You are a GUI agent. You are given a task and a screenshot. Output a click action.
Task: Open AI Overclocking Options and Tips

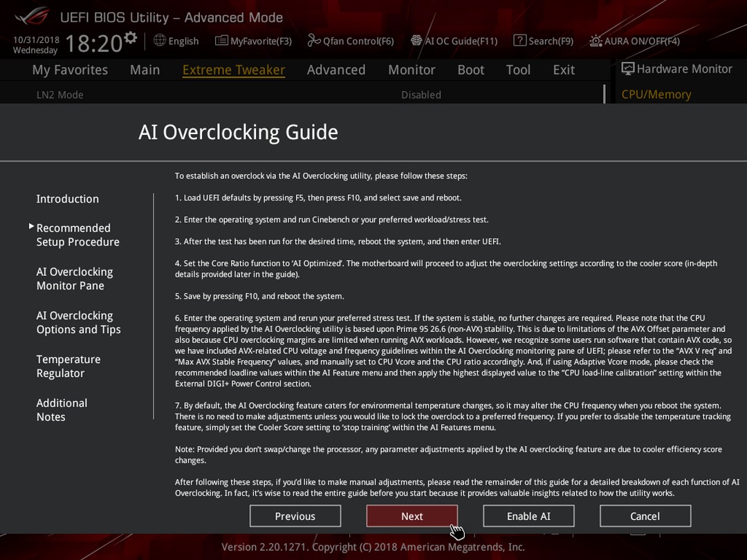click(x=79, y=322)
